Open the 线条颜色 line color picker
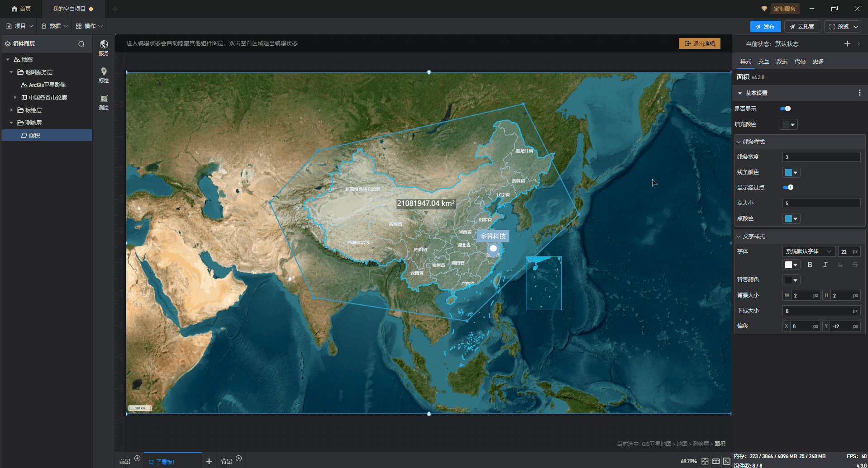This screenshot has width=868, height=468. click(x=792, y=172)
